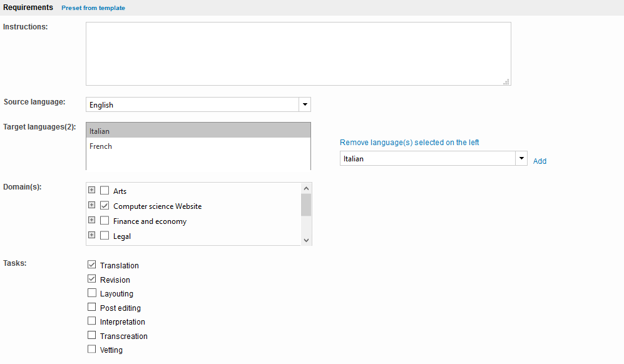This screenshot has width=624, height=364.
Task: Select French in target languages list
Action: (101, 146)
